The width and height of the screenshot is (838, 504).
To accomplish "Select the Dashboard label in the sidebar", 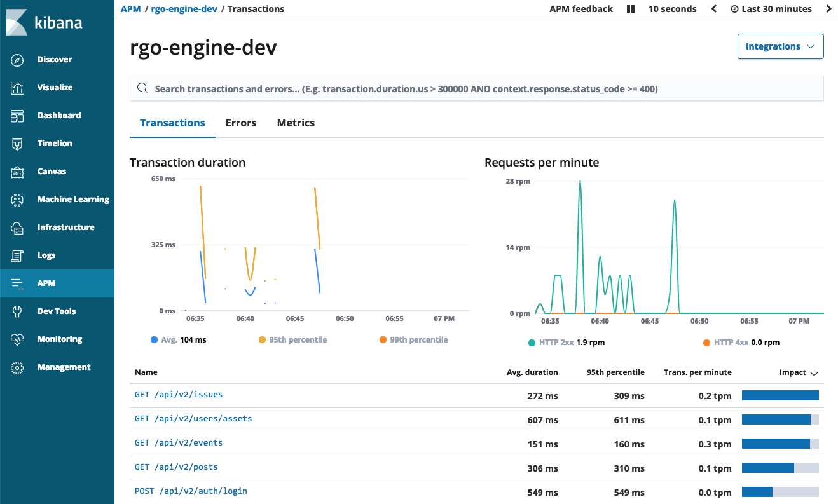I will pyautogui.click(x=59, y=116).
